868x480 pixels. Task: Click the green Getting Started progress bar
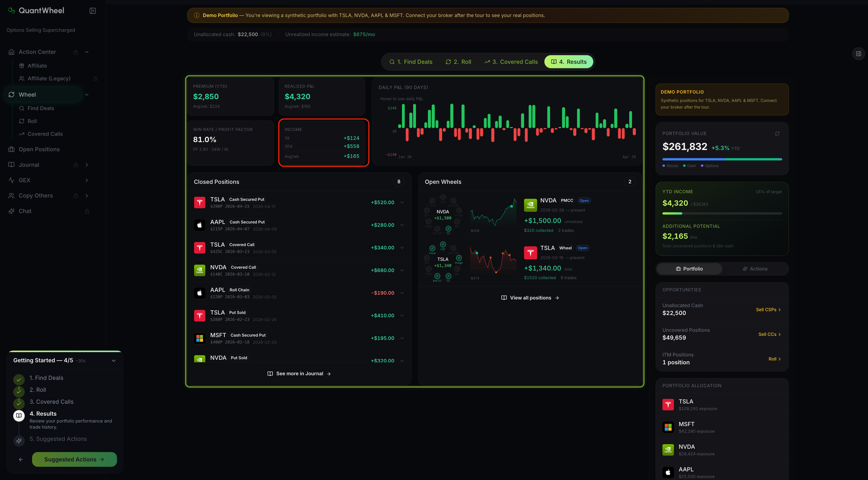[x=65, y=351]
